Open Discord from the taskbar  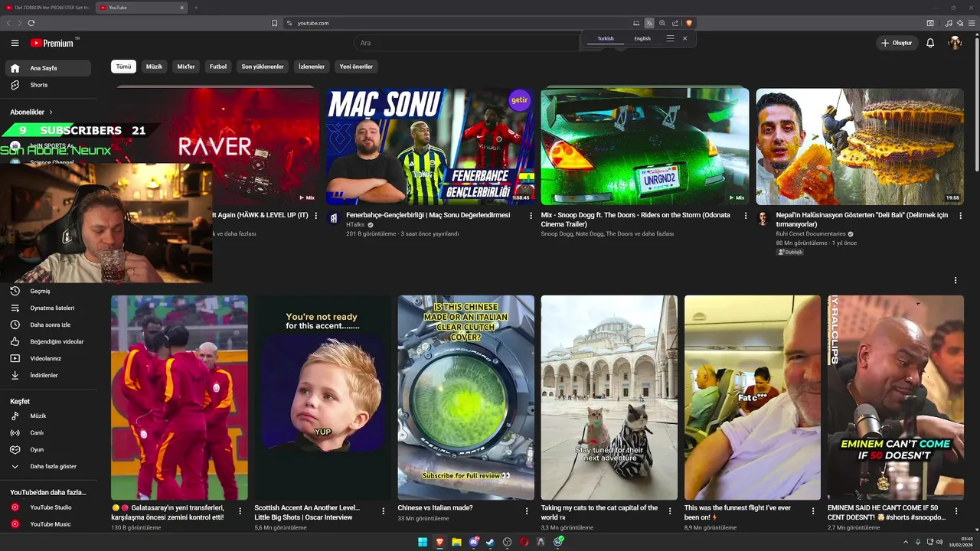pyautogui.click(x=473, y=542)
